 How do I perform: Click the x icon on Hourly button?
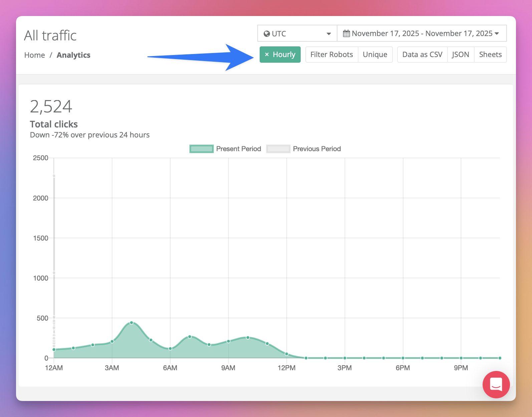267,55
